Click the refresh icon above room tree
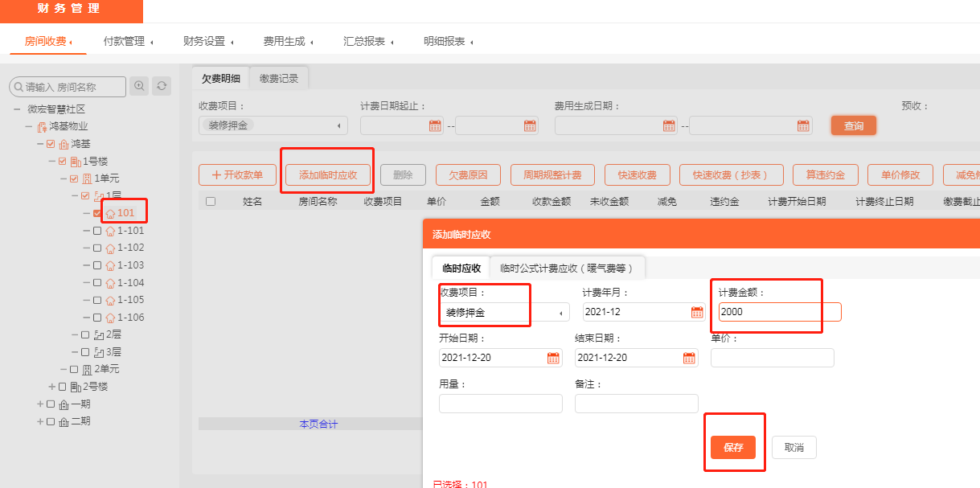The image size is (980, 488). click(162, 86)
